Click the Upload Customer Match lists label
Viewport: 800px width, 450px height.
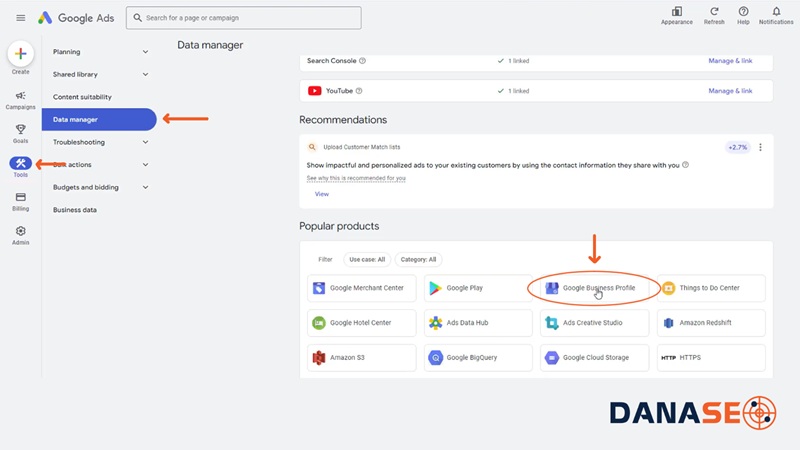[362, 147]
